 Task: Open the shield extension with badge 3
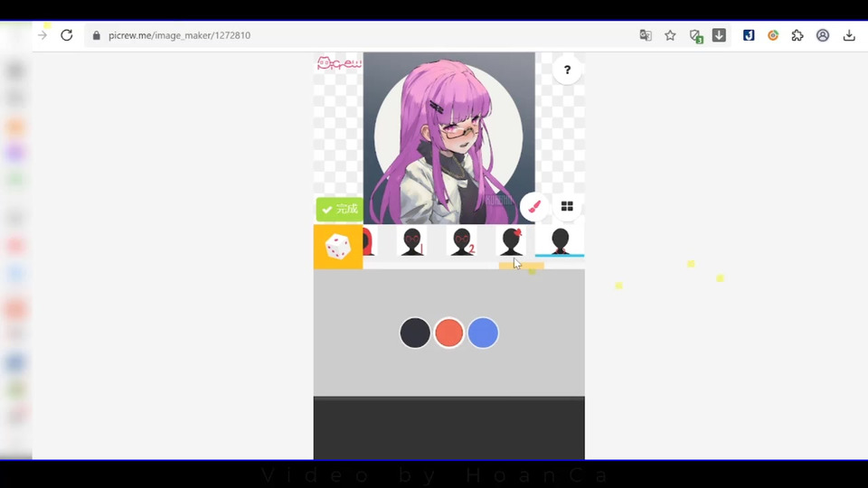tap(696, 36)
